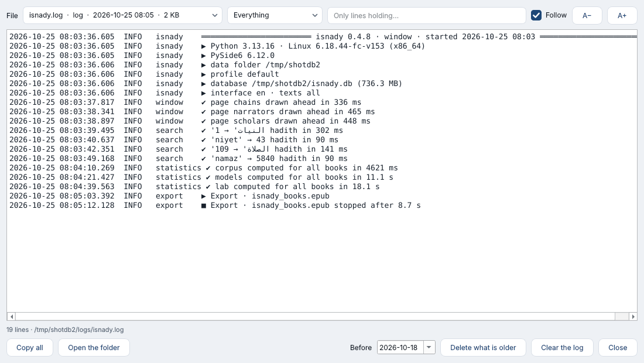Select the 'database /tmp/shotdb2/isnady.db' log line
The width and height of the screenshot is (644, 363).
point(205,84)
